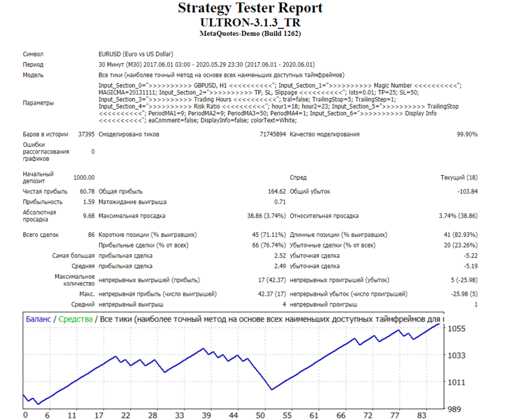Click the Символ label
The height and width of the screenshot is (420, 514).
coord(33,54)
